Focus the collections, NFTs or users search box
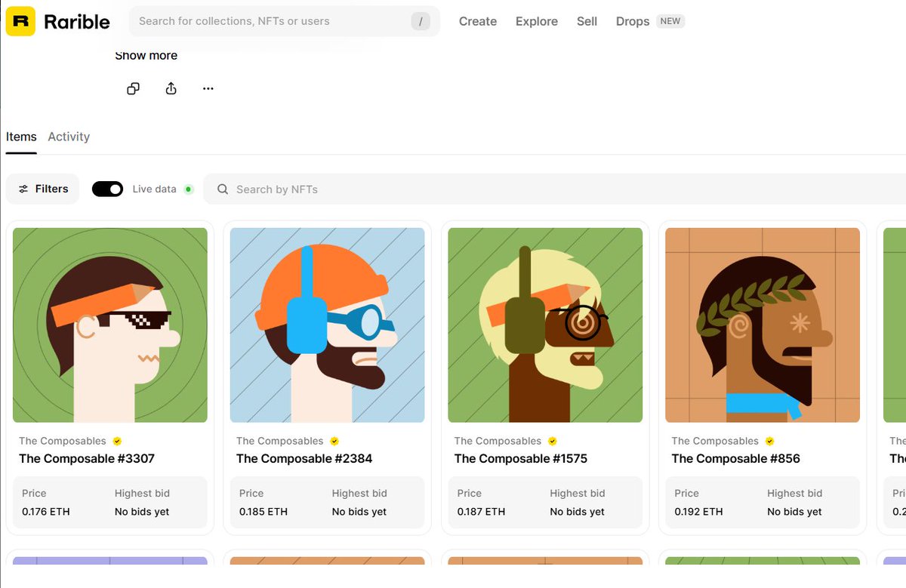 tap(285, 21)
